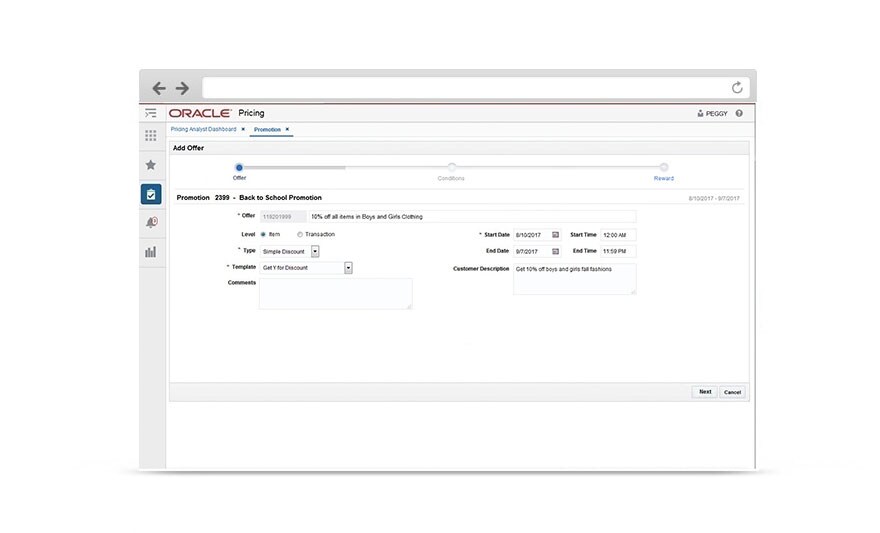Viewport: 880px width, 533px height.
Task: Switch to the Promotion tab
Action: tap(267, 130)
